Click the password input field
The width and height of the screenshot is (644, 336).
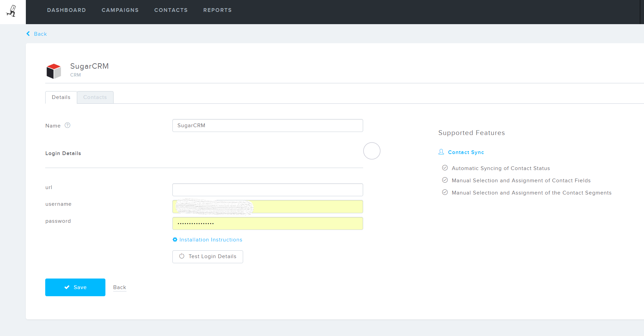coord(268,223)
